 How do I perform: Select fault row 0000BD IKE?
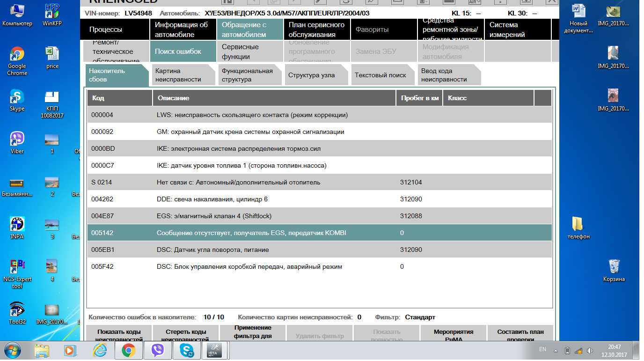320,148
